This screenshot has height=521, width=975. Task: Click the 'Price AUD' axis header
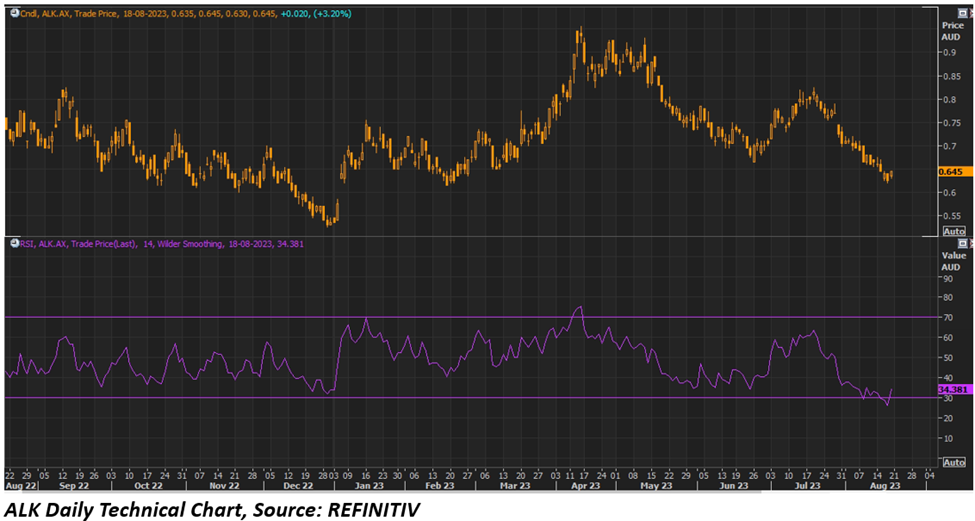pyautogui.click(x=951, y=31)
